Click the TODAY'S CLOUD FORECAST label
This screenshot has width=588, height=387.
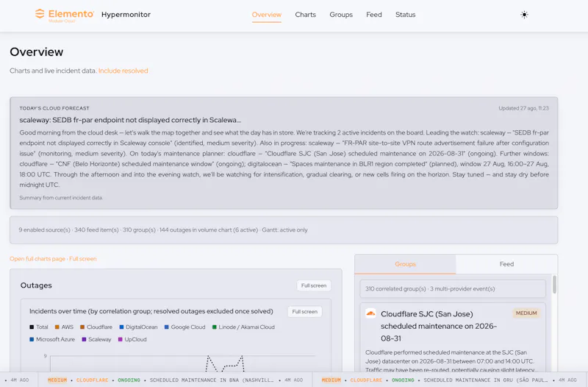pyautogui.click(x=54, y=108)
